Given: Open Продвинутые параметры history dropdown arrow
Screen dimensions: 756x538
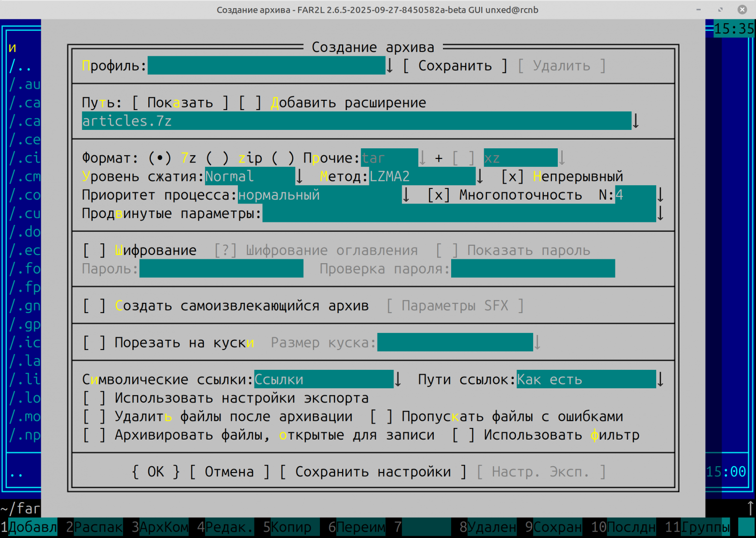Looking at the screenshot, I should (660, 213).
